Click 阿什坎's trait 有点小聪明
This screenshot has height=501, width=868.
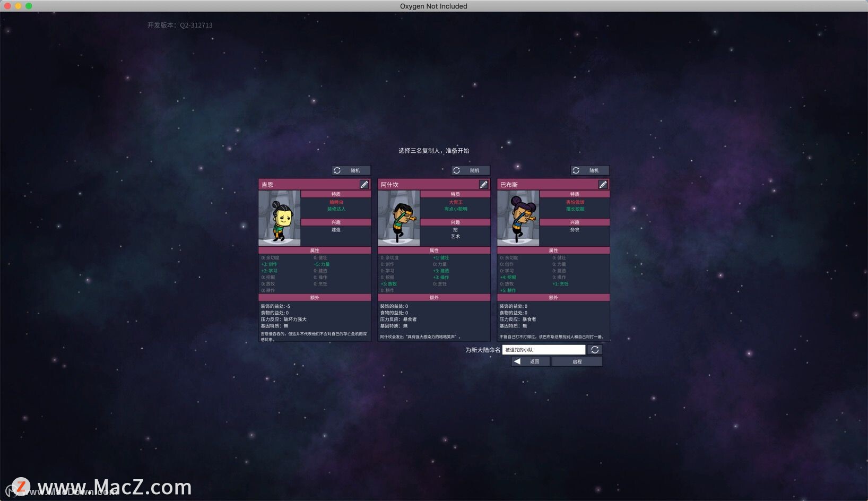pyautogui.click(x=455, y=209)
